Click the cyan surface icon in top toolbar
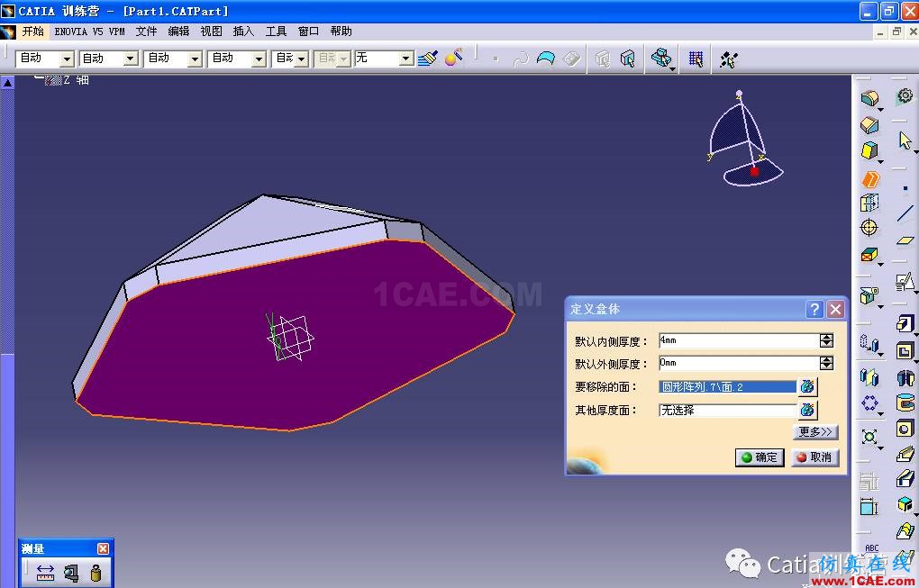This screenshot has height=588, width=919. [x=546, y=59]
